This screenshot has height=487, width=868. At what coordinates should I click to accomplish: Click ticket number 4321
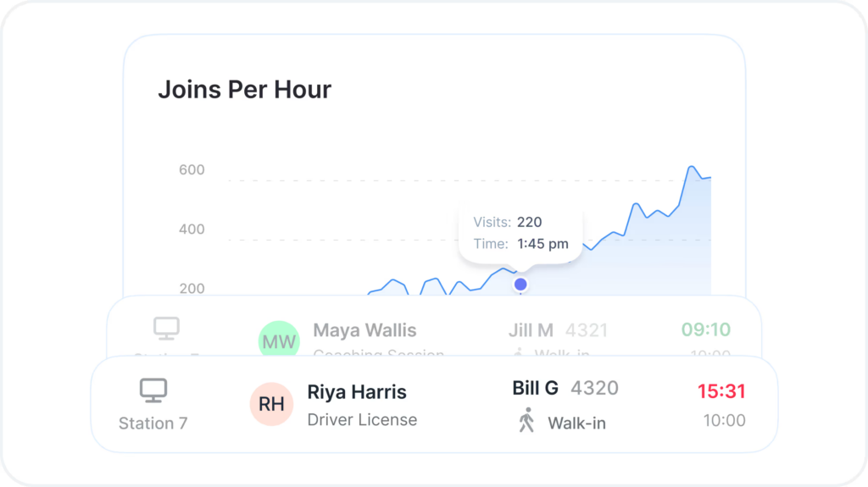(587, 329)
